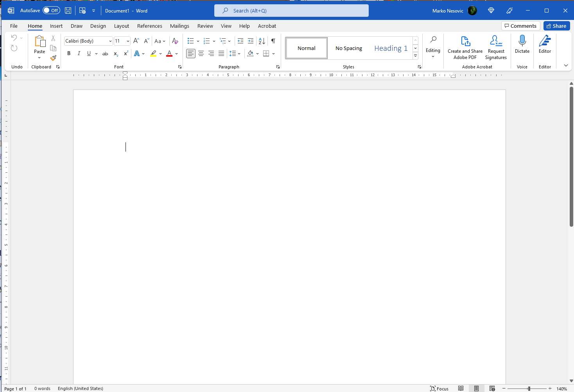574x392 pixels.
Task: Open the Sort dialog with the A-Z icon
Action: coord(261,41)
